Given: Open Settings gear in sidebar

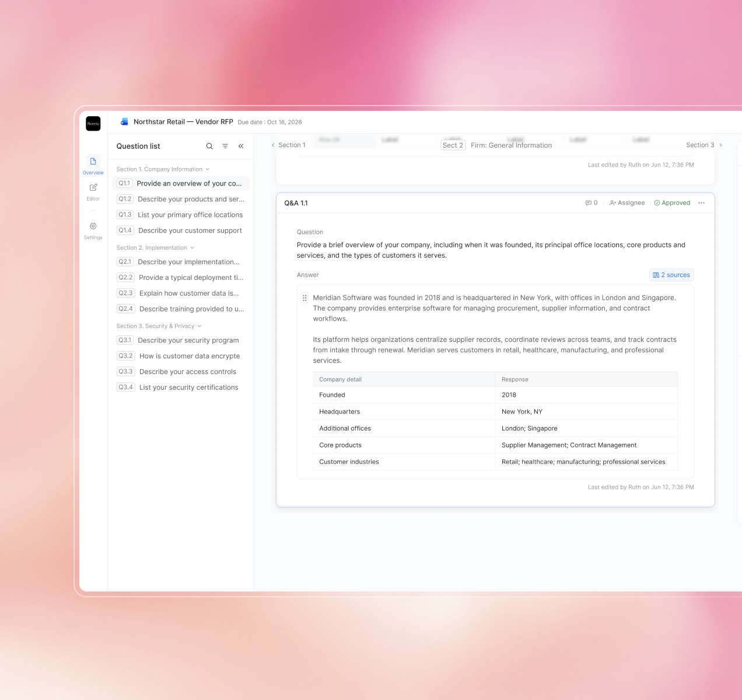Looking at the screenshot, I should (93, 226).
